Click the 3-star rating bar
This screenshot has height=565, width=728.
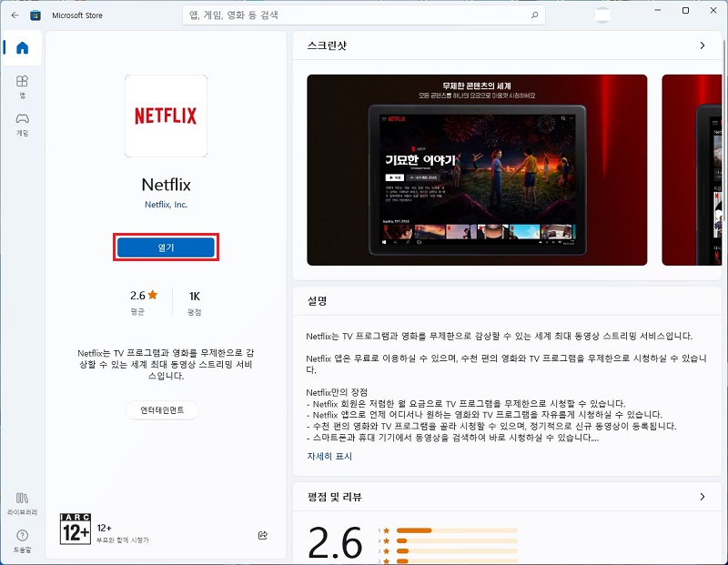tap(457, 551)
